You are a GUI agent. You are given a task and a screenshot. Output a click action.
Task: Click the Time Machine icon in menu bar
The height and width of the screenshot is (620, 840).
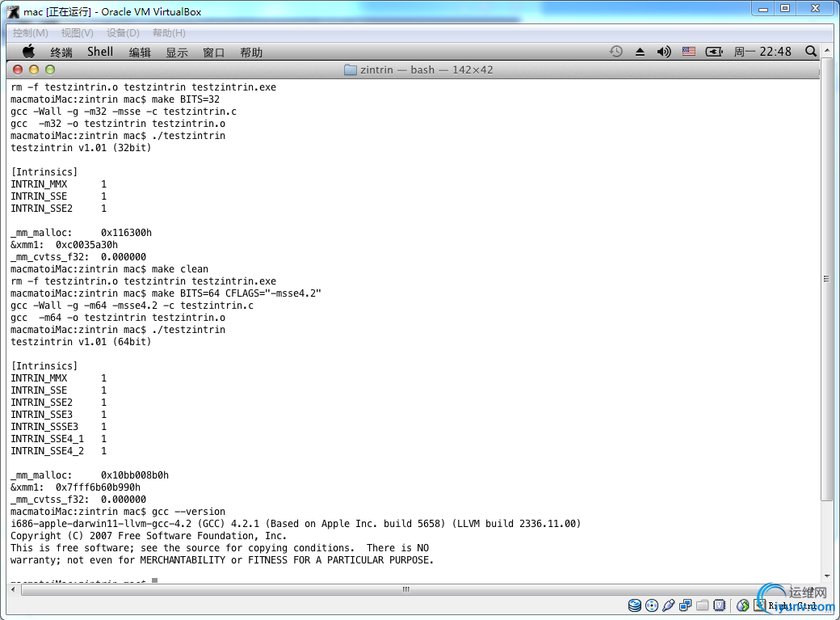[616, 52]
